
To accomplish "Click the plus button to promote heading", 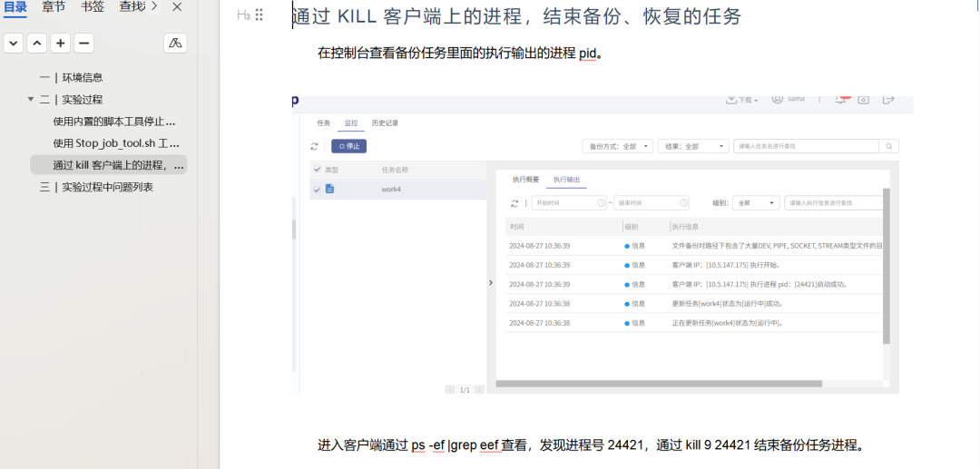I will pyautogui.click(x=60, y=44).
